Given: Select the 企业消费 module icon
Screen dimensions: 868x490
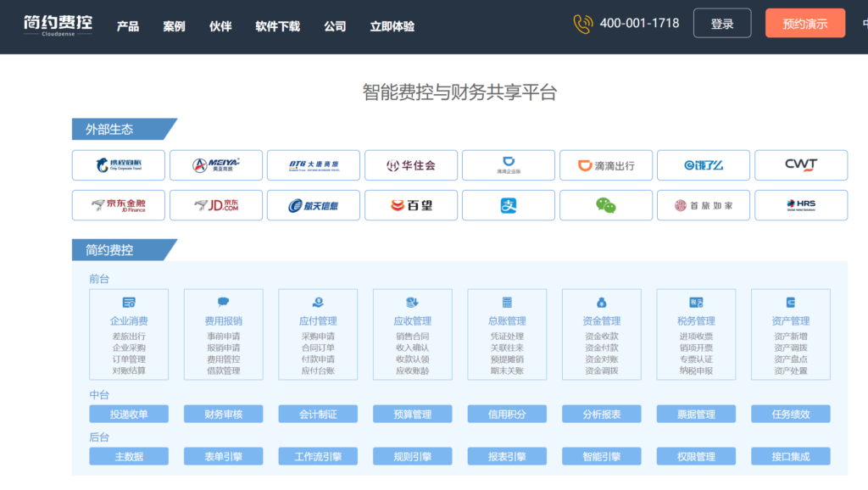Looking at the screenshot, I should pos(129,301).
